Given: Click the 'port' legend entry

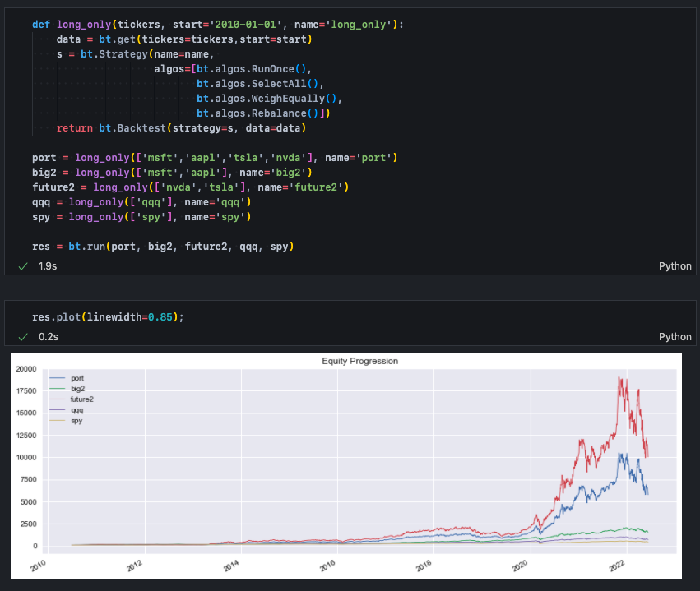Looking at the screenshot, I should tap(67, 378).
